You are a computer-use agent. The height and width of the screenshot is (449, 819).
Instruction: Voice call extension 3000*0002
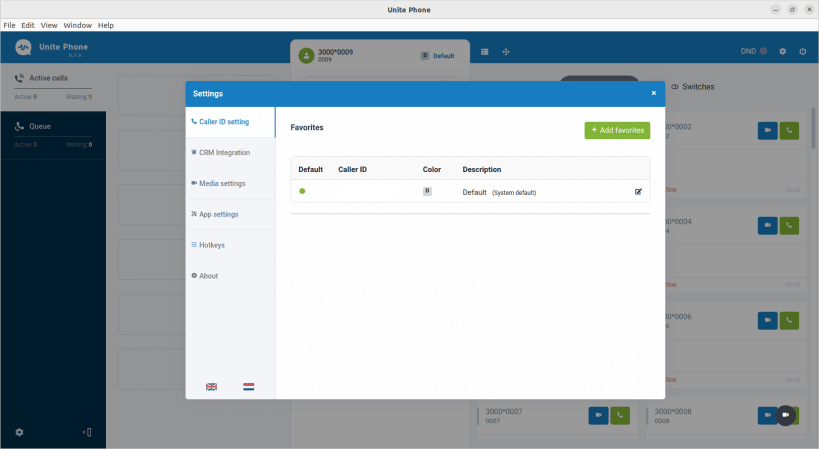pos(789,131)
